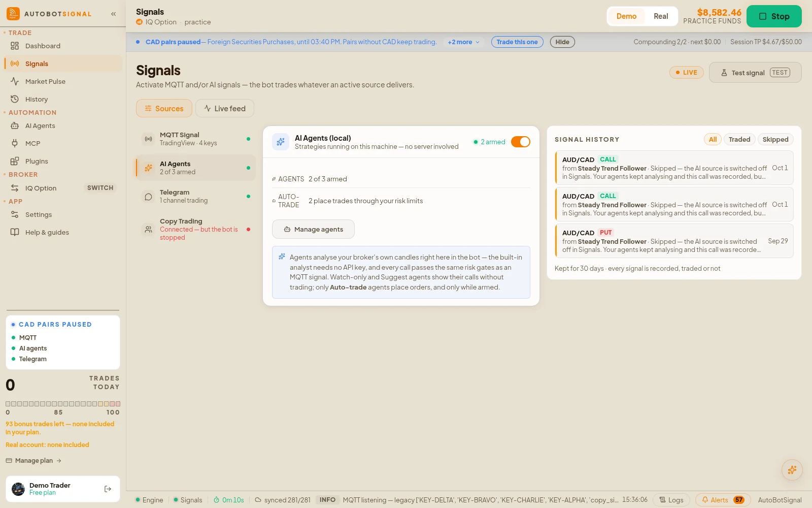Click the Trade this one button

(517, 42)
